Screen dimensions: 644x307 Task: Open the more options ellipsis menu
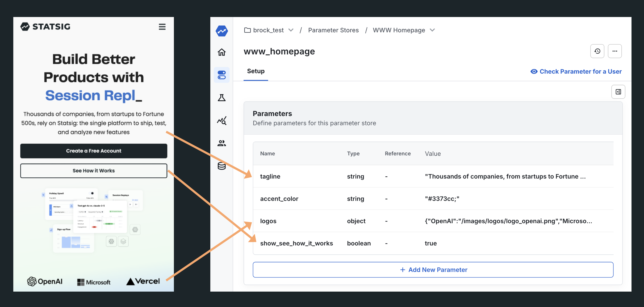[x=615, y=51]
